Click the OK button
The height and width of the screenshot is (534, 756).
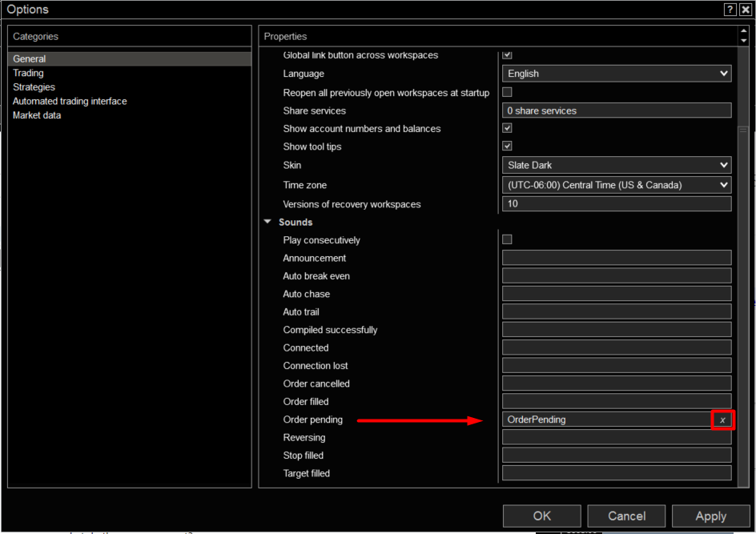coord(542,516)
